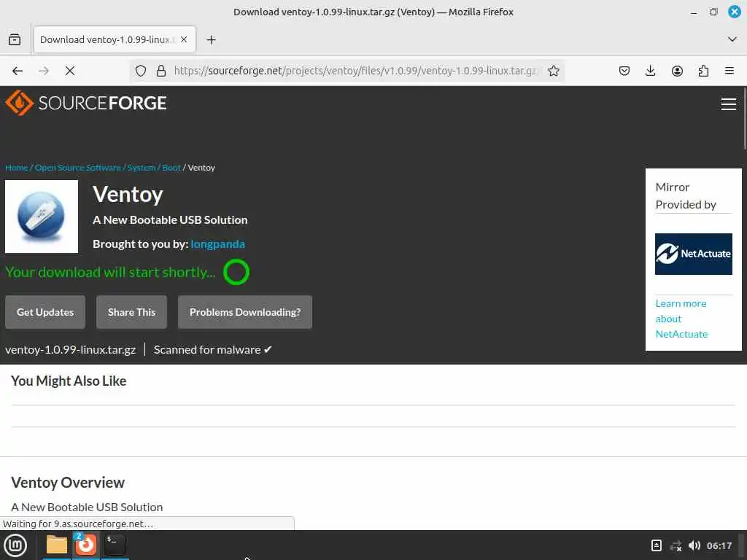This screenshot has width=747, height=560.
Task: Open the Firefox application menu
Action: (729, 71)
